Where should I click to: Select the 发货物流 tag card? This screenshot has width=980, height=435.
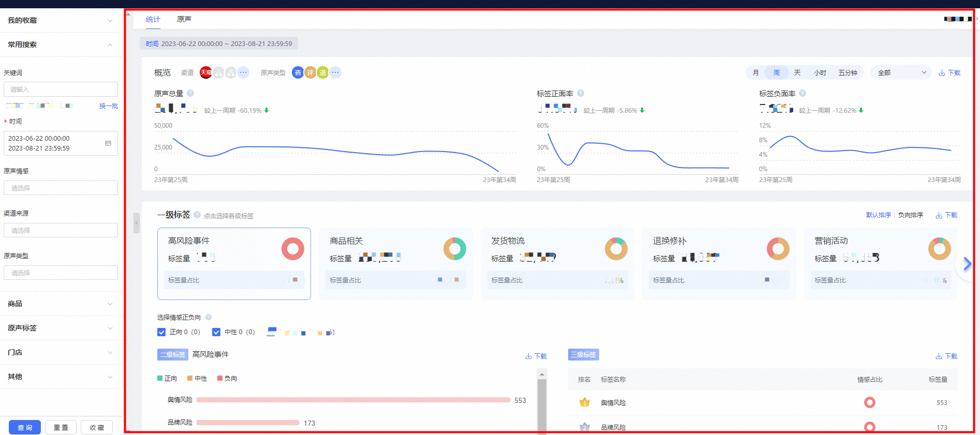(x=557, y=264)
